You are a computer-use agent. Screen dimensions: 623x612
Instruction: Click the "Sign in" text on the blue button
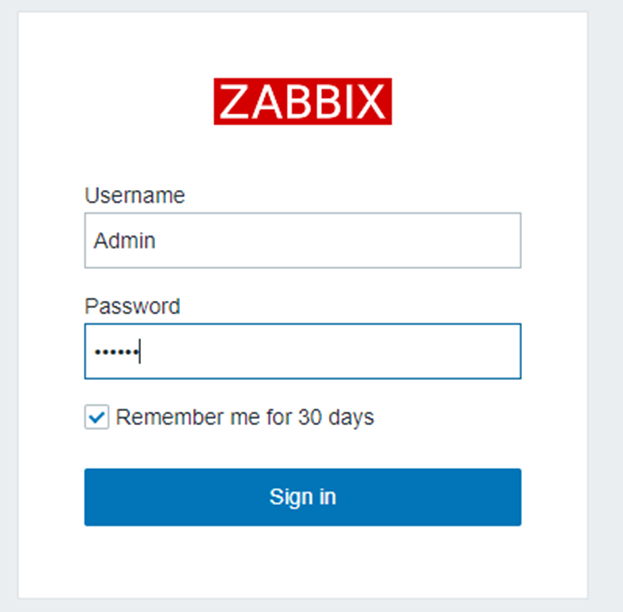coord(302,497)
